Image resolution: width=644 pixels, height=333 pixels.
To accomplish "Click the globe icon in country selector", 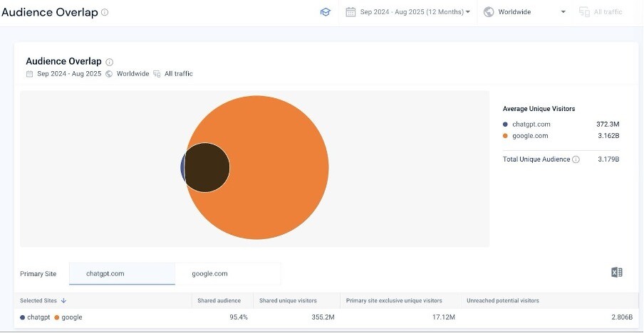I will click(x=489, y=12).
